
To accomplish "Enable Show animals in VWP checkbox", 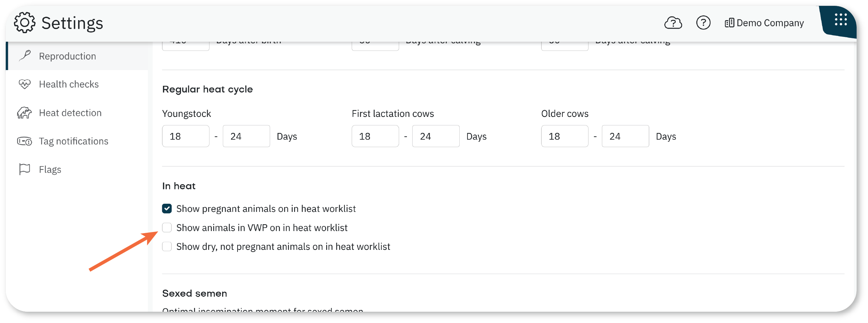I will tap(167, 228).
